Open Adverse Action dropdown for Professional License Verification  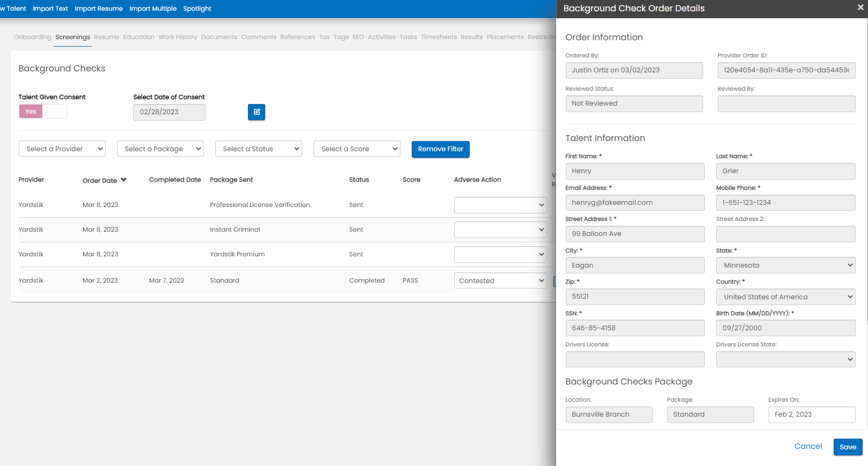click(500, 205)
